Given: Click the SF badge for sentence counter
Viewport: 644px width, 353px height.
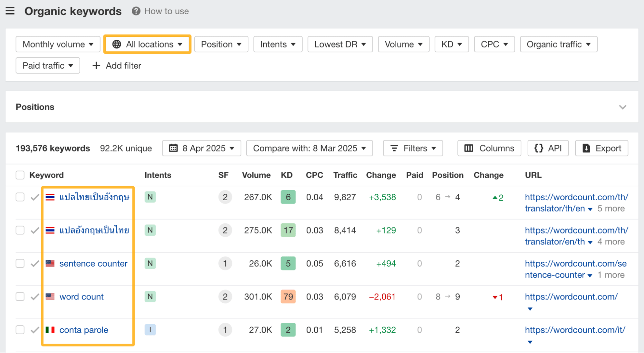Looking at the screenshot, I should tap(225, 263).
